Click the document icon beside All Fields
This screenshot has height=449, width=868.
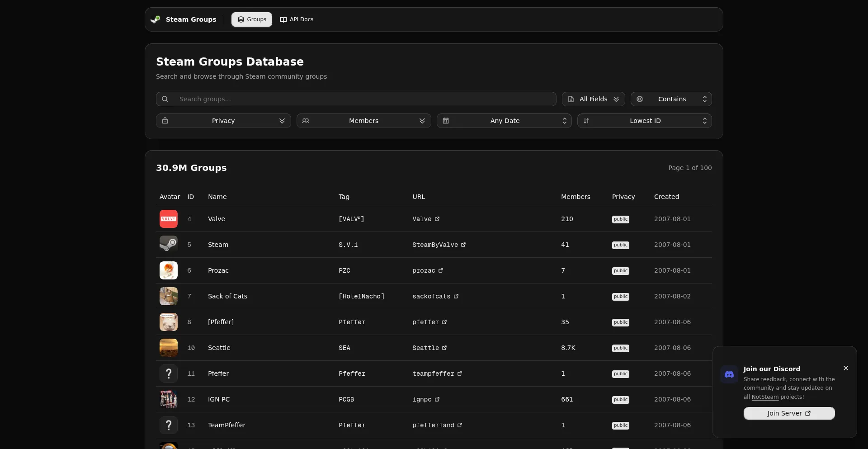pos(571,99)
